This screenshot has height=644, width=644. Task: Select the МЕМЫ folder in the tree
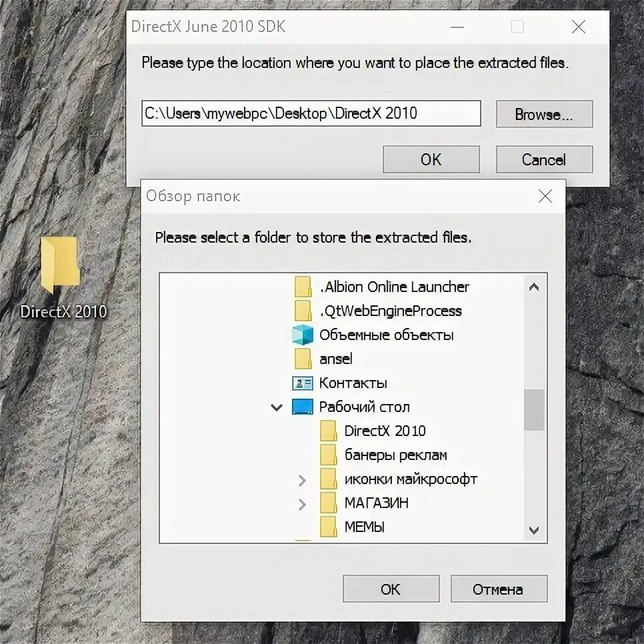click(x=364, y=527)
